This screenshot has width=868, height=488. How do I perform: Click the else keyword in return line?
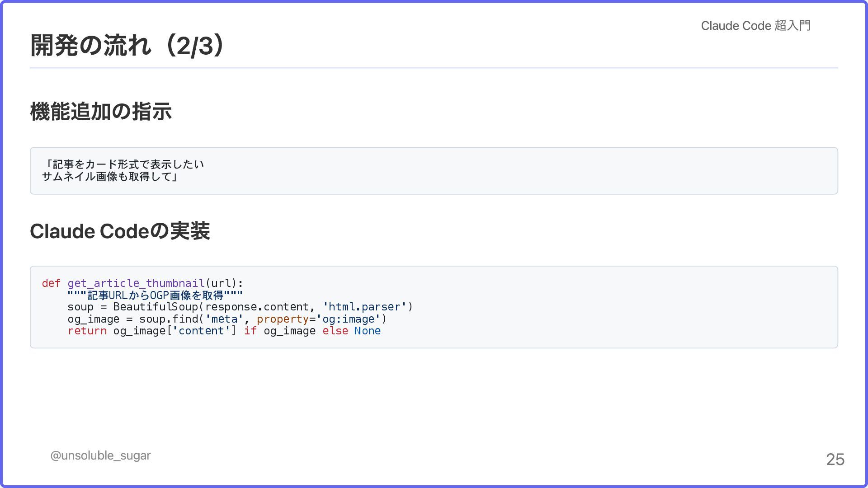[x=335, y=331]
